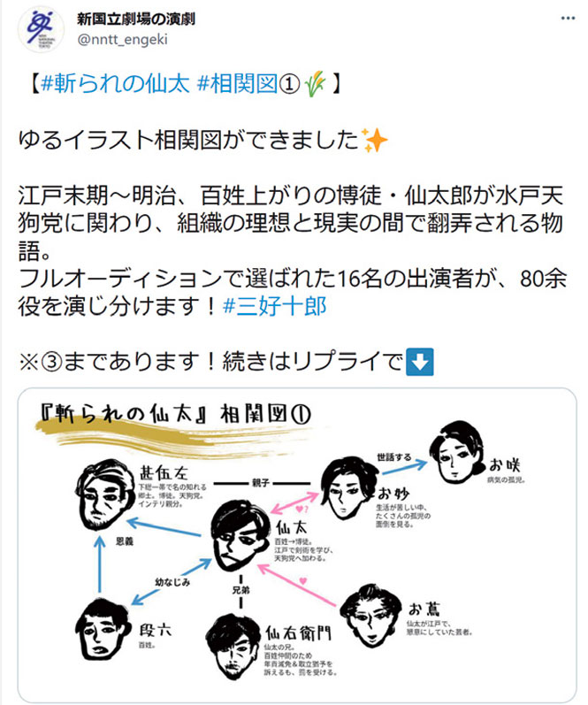Click the sparkles emoji after できました
The image size is (588, 705).
point(374,140)
